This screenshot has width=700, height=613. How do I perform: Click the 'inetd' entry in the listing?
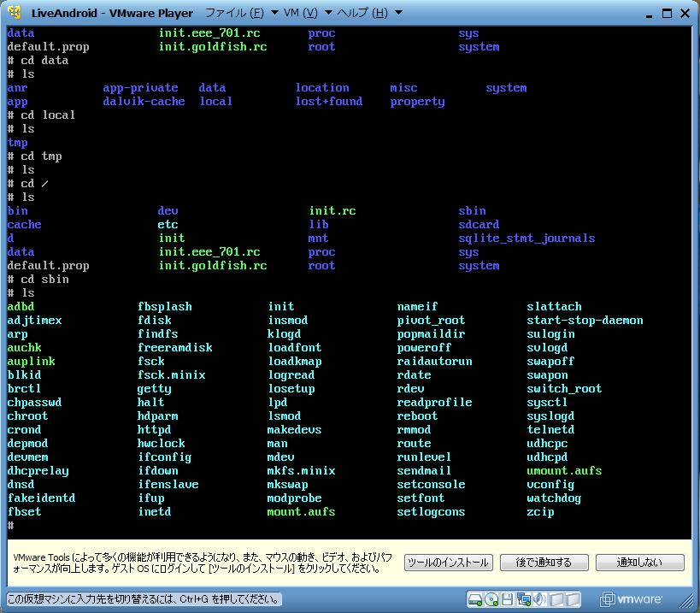(x=155, y=511)
